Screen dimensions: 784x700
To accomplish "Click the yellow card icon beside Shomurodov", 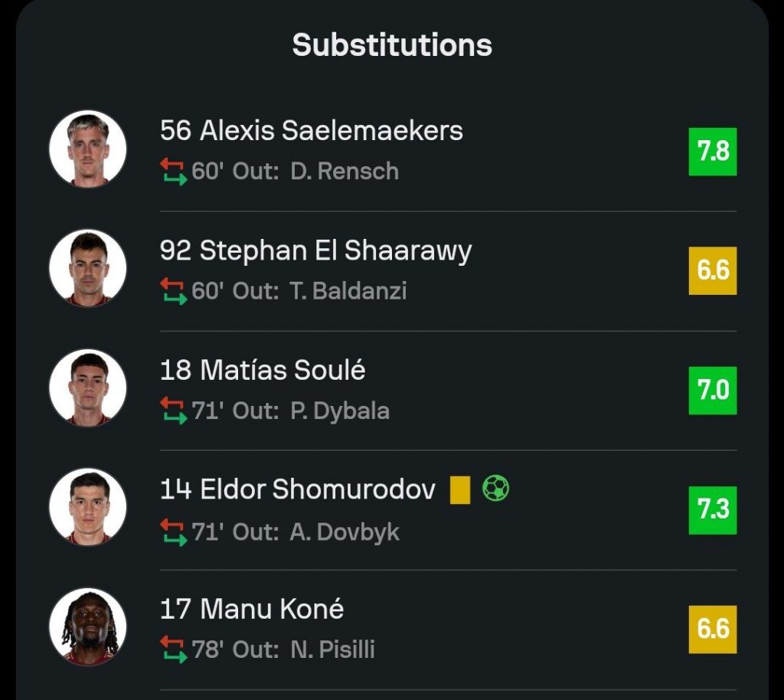I will [x=459, y=489].
